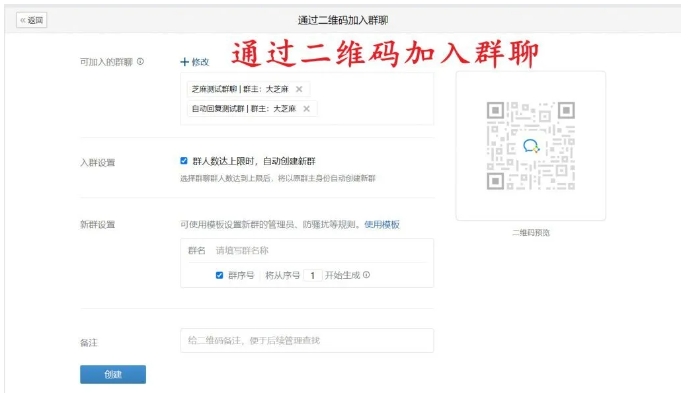The image size is (690, 393).
Task: Open the 使用模板 link
Action: 382,224
